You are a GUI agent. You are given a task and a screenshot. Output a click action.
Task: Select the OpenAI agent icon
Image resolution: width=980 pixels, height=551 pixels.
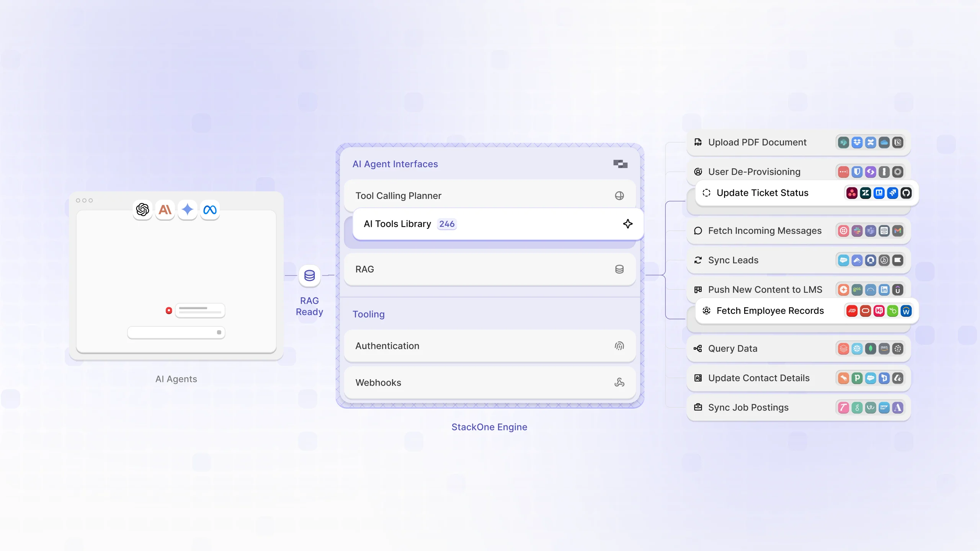click(x=142, y=210)
